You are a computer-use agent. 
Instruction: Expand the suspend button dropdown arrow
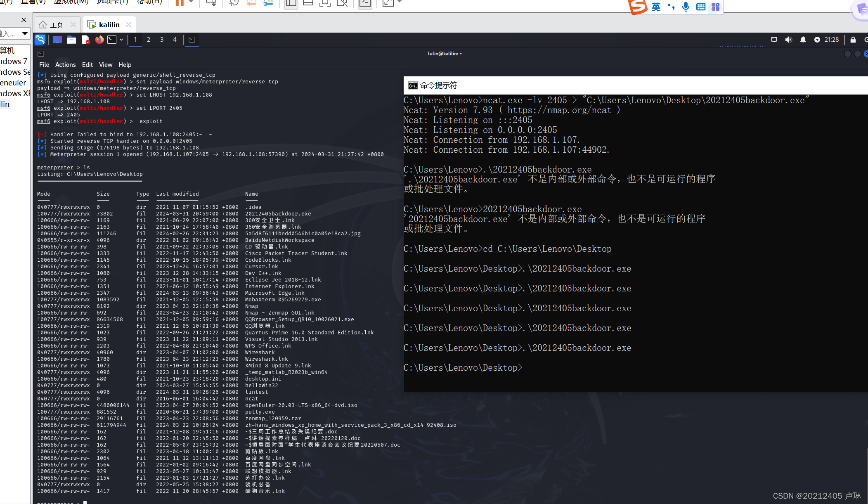(191, 2)
